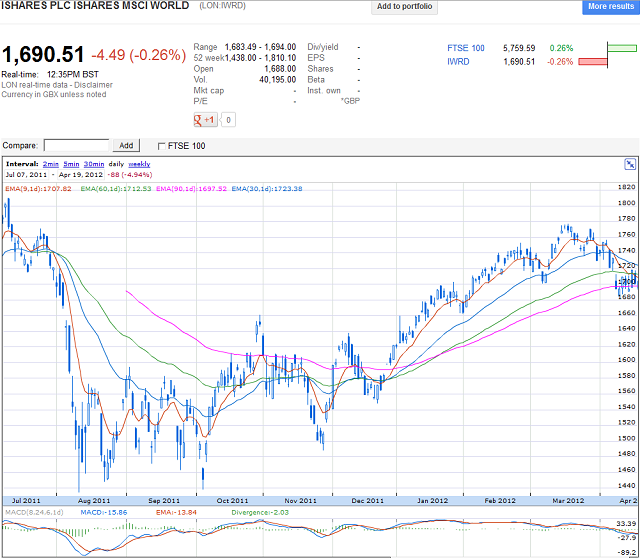The height and width of the screenshot is (558, 640).
Task: Click the end date Apr 19, 2012 field
Action: coord(81,175)
